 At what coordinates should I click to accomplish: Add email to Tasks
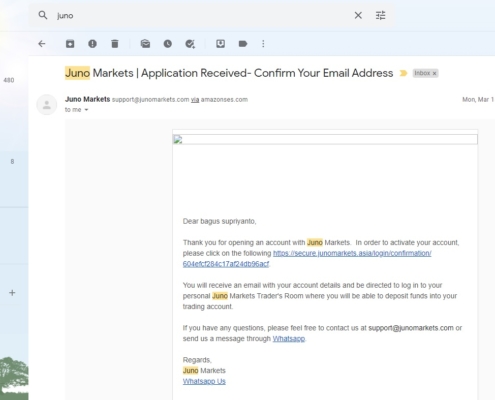[190, 44]
